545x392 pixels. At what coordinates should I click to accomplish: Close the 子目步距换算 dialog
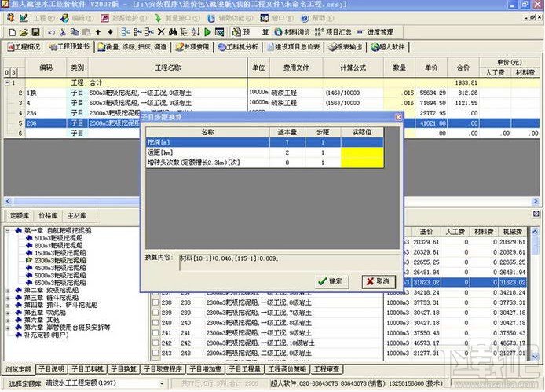[x=398, y=117]
